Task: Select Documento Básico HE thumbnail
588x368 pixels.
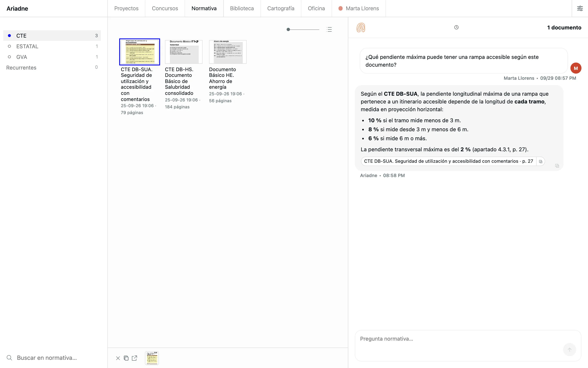Action: (x=228, y=52)
